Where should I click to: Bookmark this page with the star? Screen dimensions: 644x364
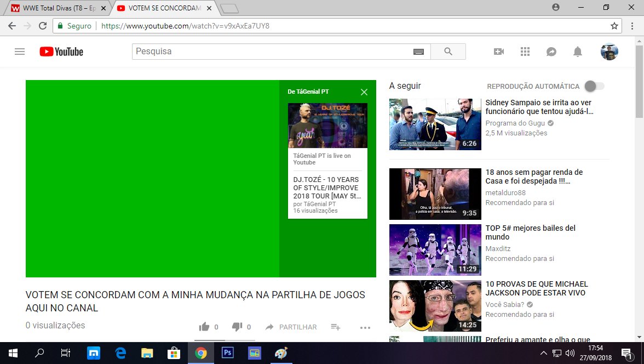(614, 26)
